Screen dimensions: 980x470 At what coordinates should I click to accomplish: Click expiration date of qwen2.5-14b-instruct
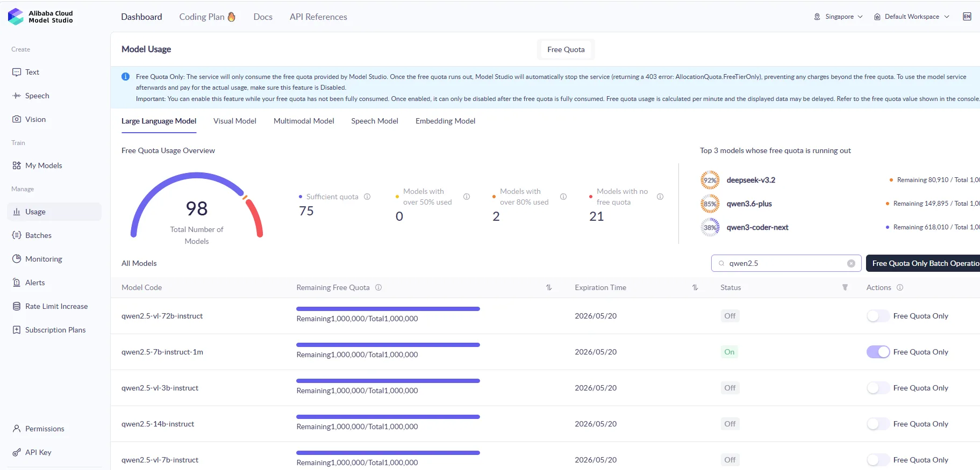pos(596,424)
